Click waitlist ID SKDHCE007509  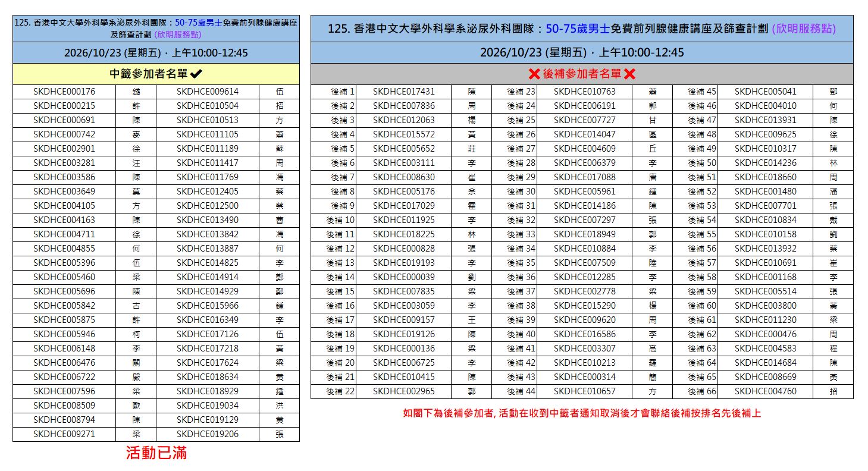point(585,263)
